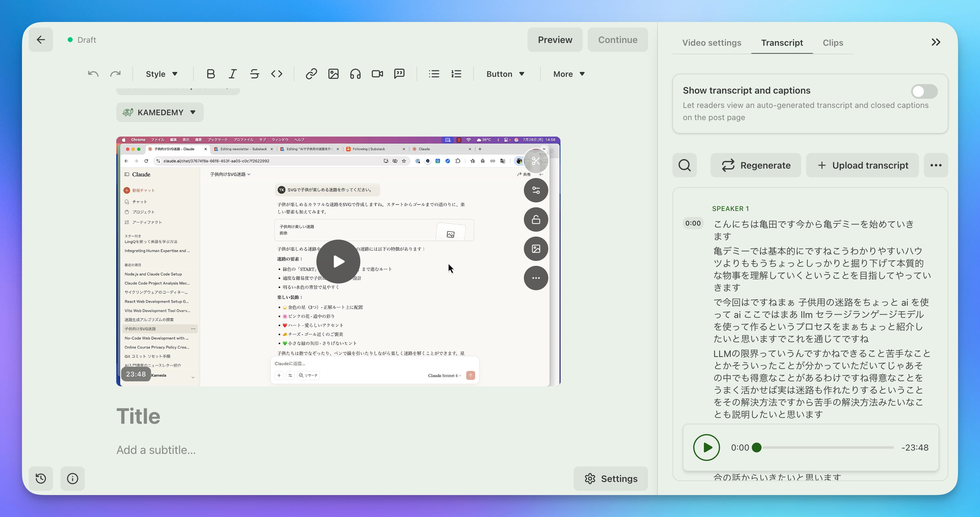Click the strikethrough formatting icon
This screenshot has height=517, width=980.
point(254,74)
